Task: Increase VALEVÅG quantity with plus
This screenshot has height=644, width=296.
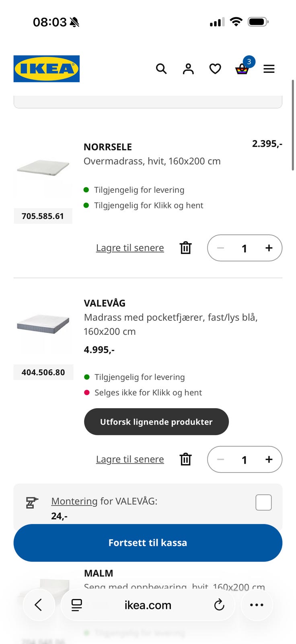Action: pos(269,459)
